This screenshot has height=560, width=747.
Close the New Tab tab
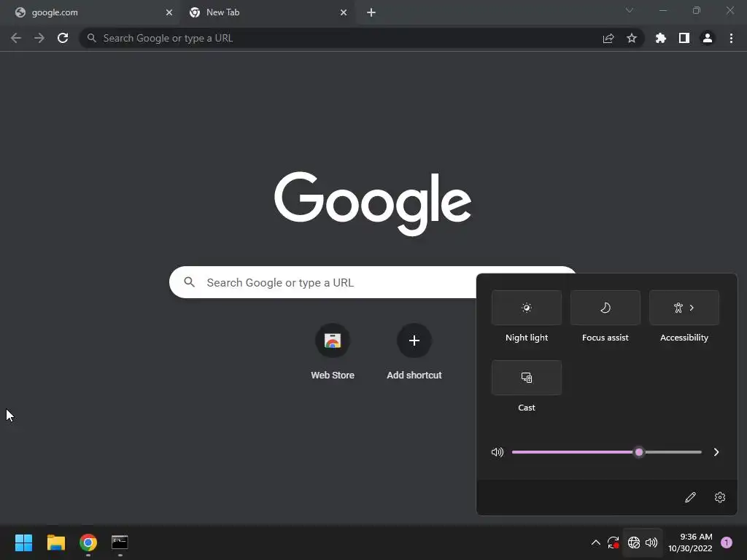click(x=344, y=12)
